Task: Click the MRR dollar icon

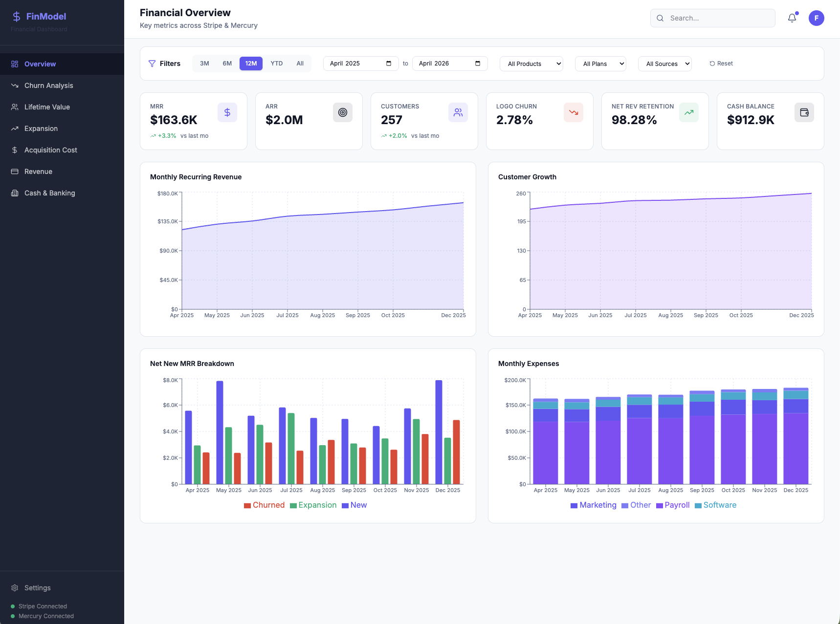Action: [227, 112]
